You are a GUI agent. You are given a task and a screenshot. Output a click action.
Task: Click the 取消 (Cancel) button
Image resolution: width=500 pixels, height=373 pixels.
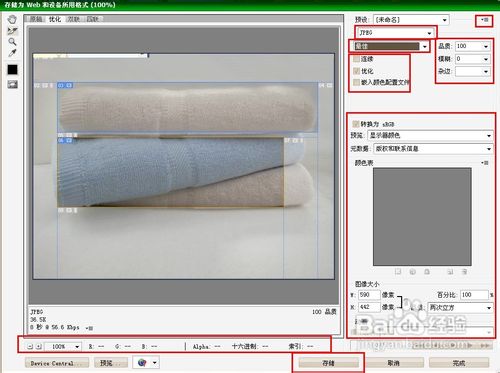394,363
